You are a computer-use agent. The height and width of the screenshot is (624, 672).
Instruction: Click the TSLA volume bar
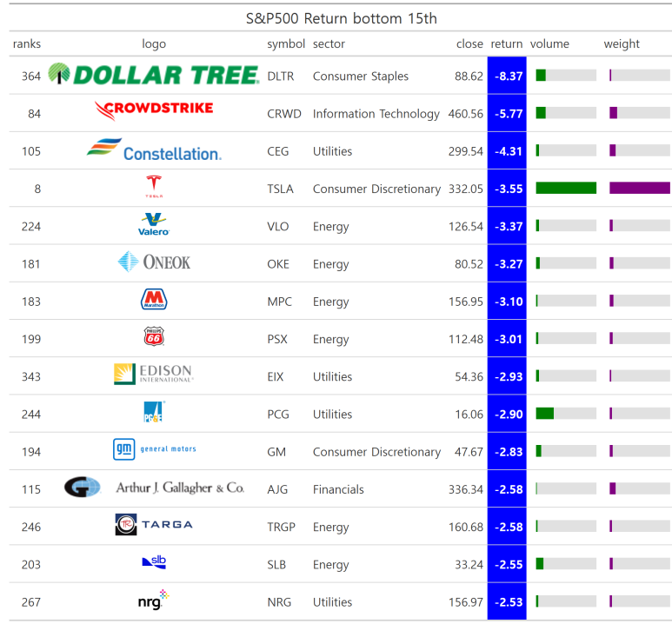point(566,188)
